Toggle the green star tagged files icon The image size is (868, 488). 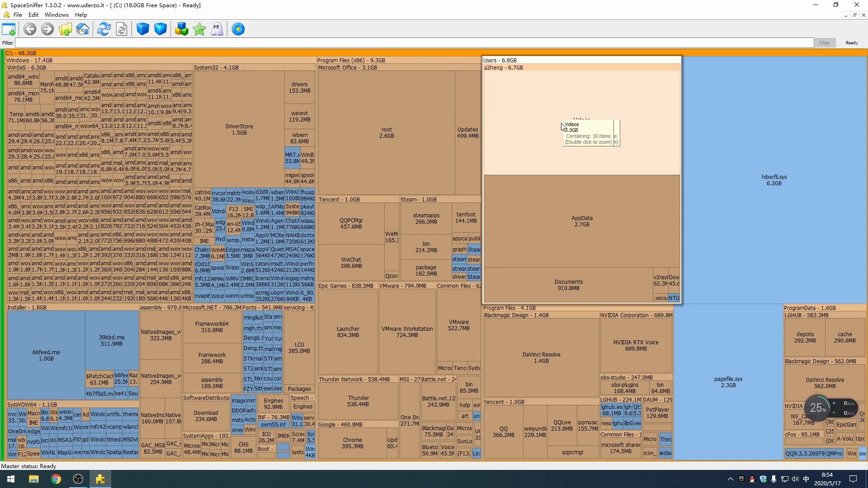pyautogui.click(x=199, y=30)
